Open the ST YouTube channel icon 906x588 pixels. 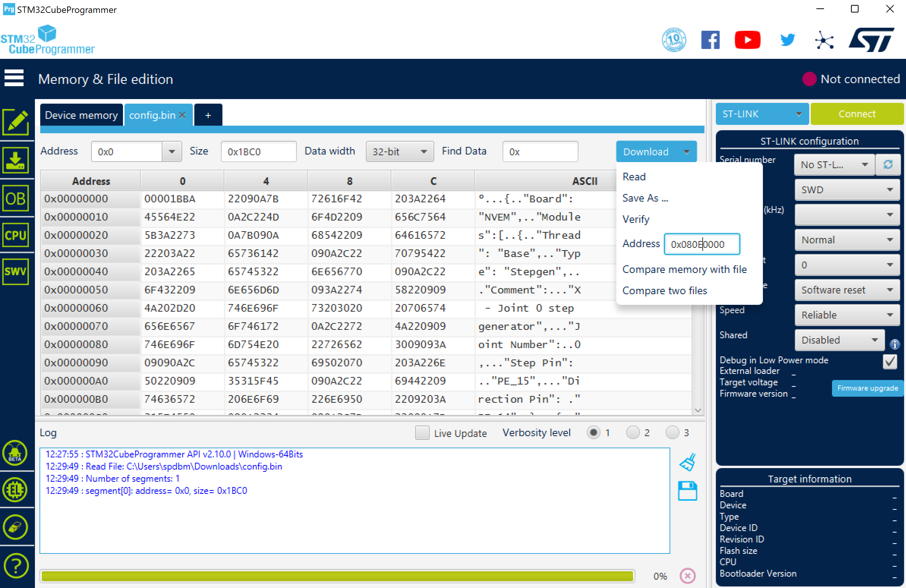click(x=747, y=39)
